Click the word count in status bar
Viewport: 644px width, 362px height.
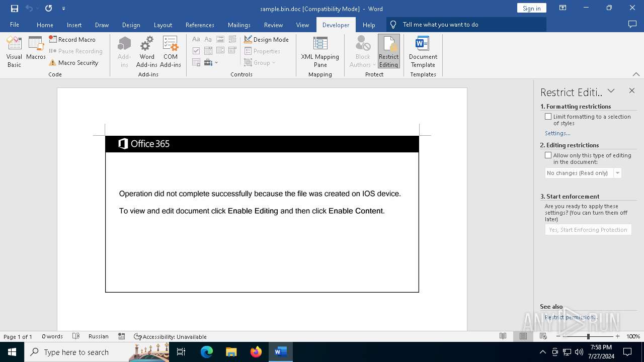(x=52, y=336)
